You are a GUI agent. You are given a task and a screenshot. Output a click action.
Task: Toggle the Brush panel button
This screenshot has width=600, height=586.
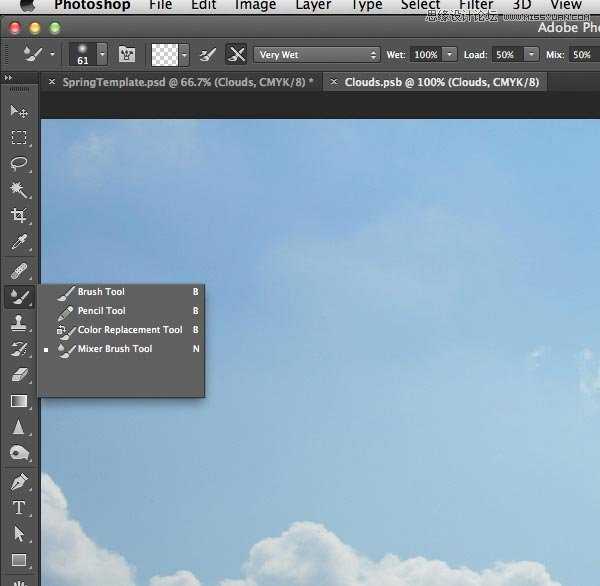tap(127, 54)
